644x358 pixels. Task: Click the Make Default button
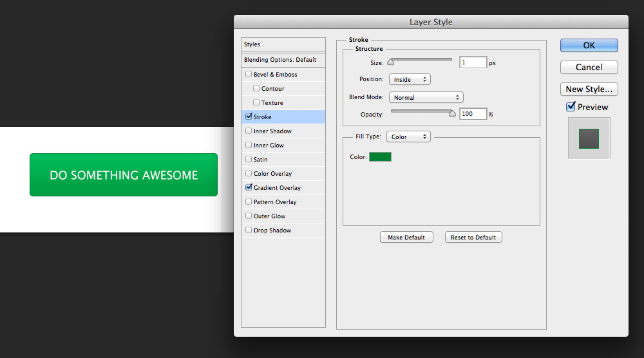coord(406,238)
